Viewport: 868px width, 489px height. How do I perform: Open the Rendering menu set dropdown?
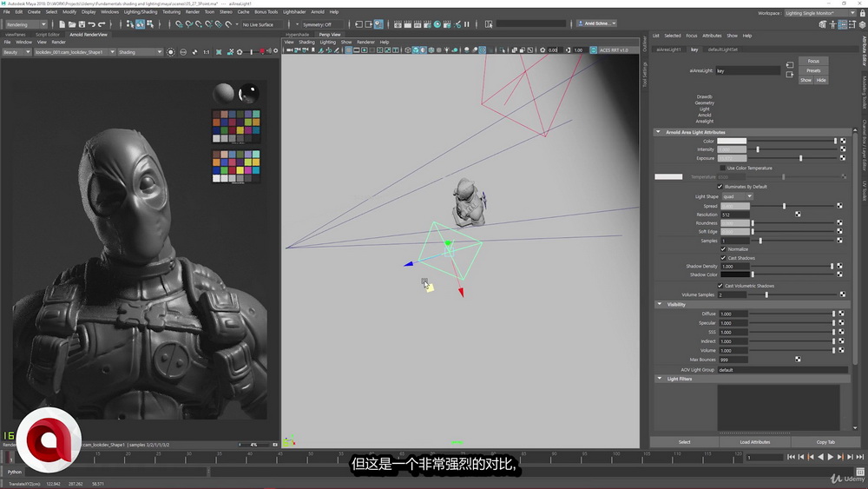pos(26,24)
